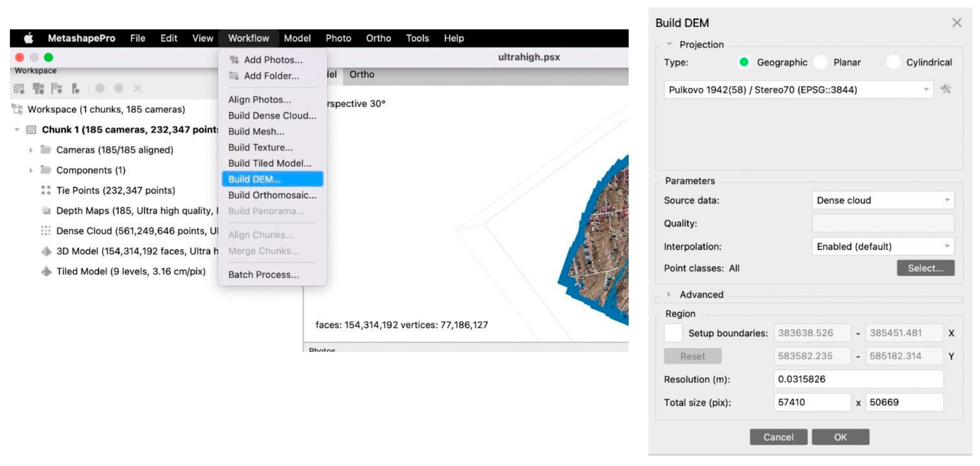Expand the Advanced section
This screenshot has height=466, width=980.
tap(669, 294)
